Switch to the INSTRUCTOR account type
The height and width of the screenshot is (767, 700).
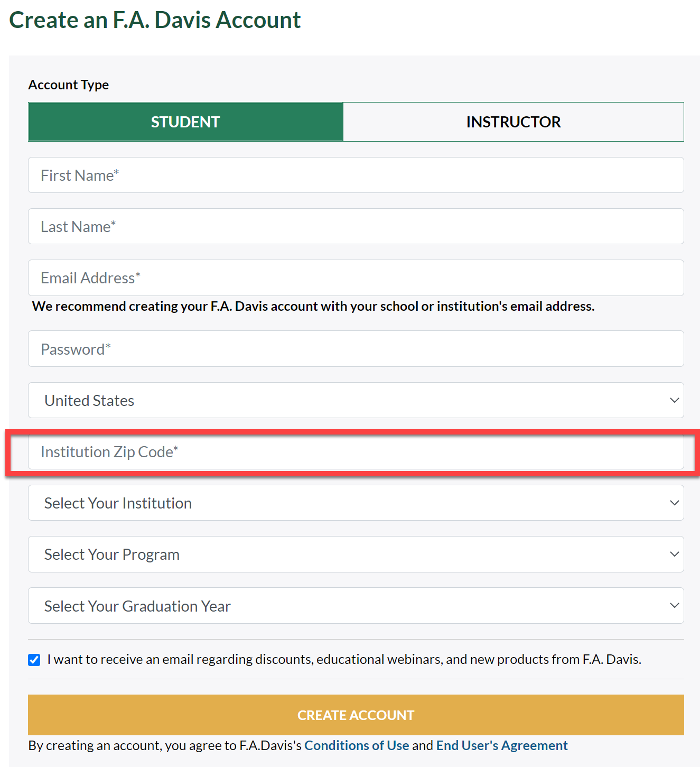click(x=513, y=122)
